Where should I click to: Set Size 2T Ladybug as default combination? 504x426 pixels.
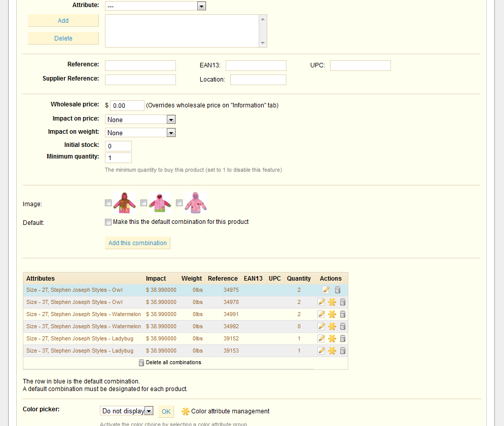coord(332,338)
